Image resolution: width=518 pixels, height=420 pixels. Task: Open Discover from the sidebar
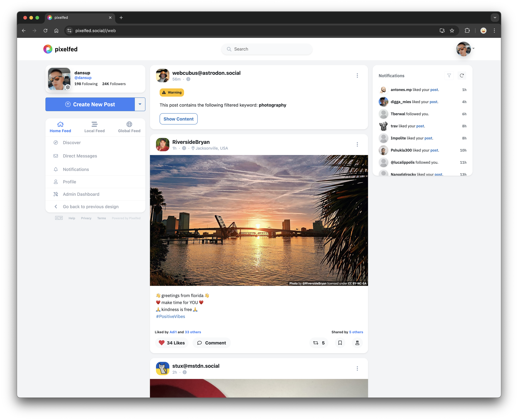coord(72,142)
